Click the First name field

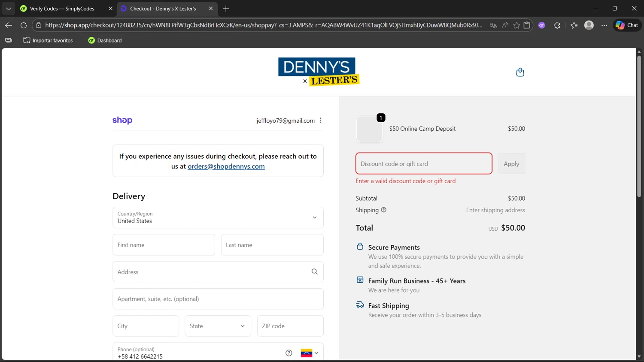tap(164, 245)
